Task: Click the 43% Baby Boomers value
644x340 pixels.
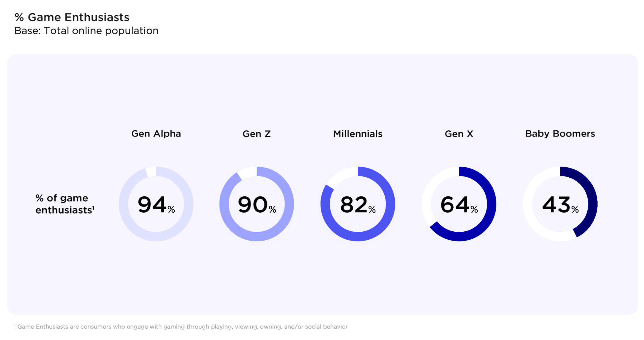Action: pyautogui.click(x=560, y=205)
